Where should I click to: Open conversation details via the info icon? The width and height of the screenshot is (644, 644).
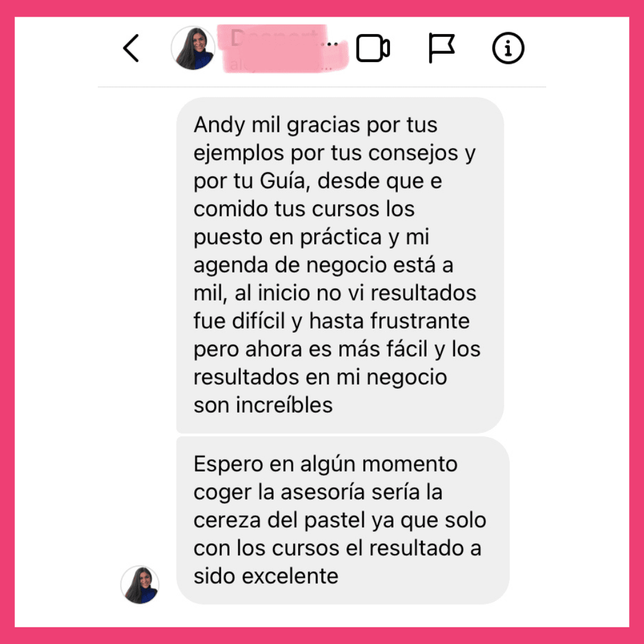tap(508, 48)
